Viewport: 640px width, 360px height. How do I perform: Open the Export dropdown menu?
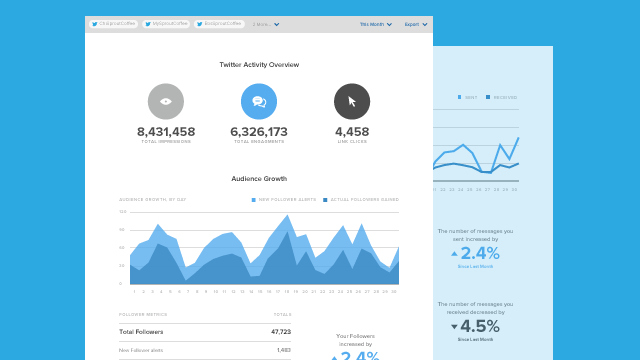pyautogui.click(x=416, y=24)
